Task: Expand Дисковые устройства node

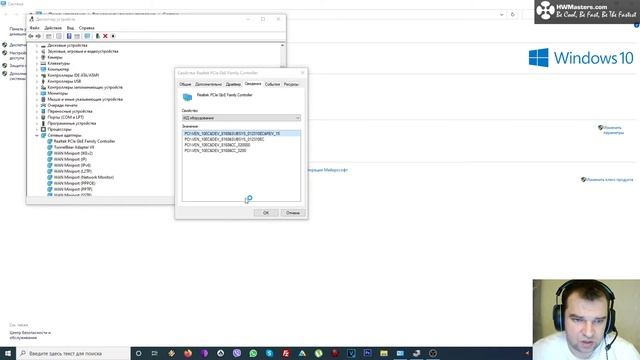Action: tap(37, 46)
